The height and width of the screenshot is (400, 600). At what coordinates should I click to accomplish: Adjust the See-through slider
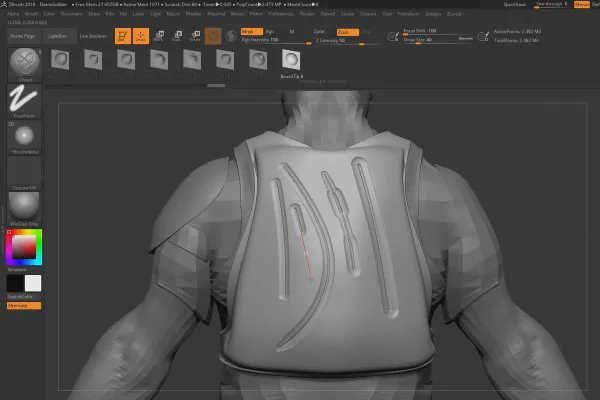tap(552, 5)
